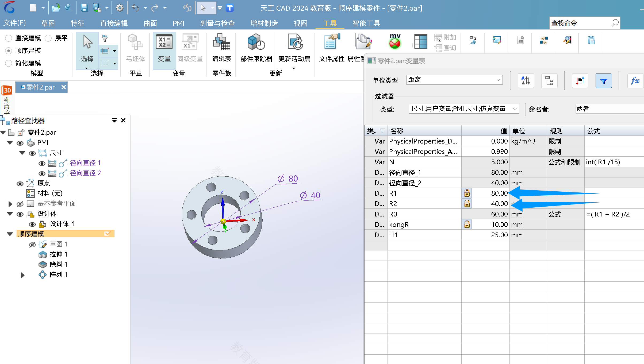The width and height of the screenshot is (644, 364).
Task: Click the red sort-order icon in variable table
Action: pos(580,80)
